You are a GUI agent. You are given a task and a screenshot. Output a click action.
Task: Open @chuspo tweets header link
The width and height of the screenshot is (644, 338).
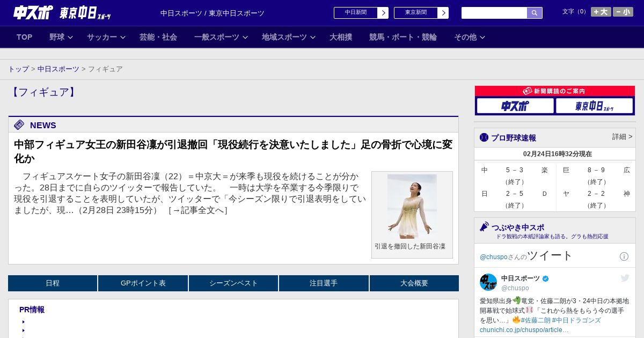[x=526, y=255]
